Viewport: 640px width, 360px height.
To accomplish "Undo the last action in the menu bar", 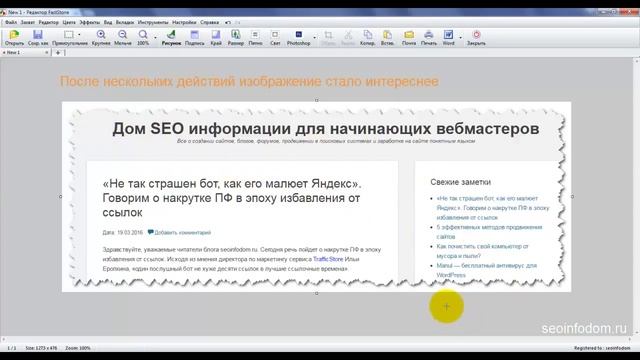I will click(x=228, y=22).
